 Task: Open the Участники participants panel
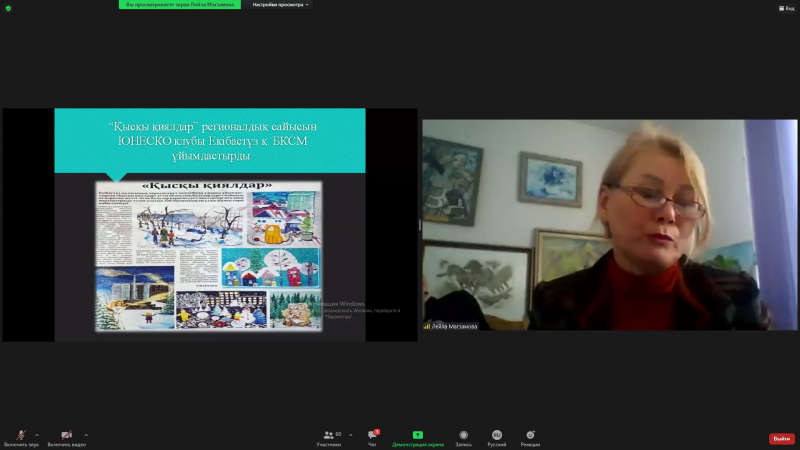pos(329,437)
